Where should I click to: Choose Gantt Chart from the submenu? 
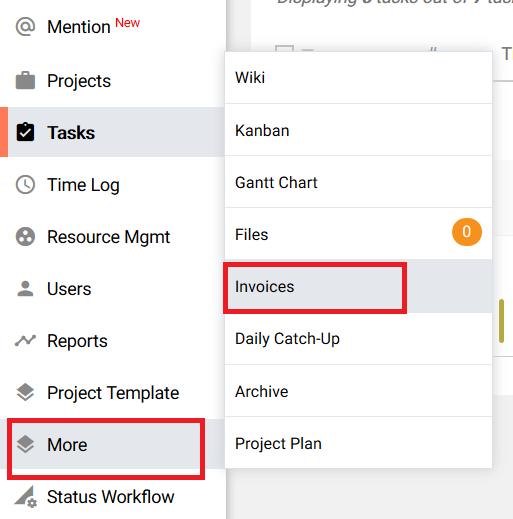[358, 182]
